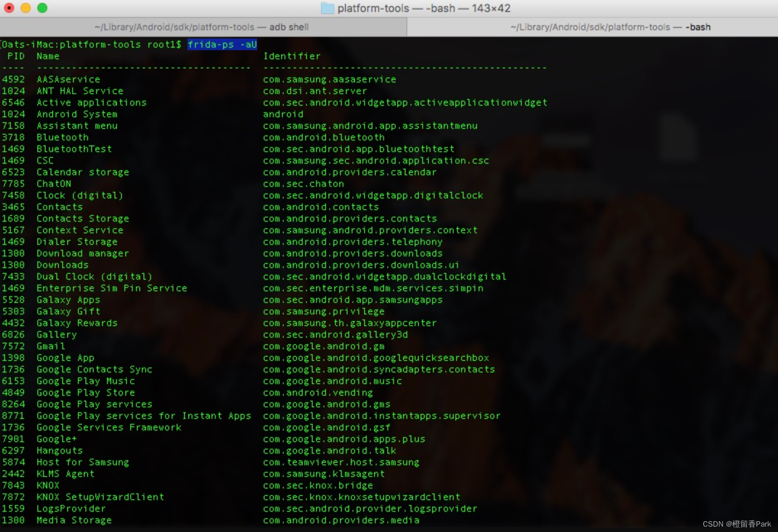The width and height of the screenshot is (778, 532).
Task: Click 'Context Service' process name
Action: tap(80, 230)
